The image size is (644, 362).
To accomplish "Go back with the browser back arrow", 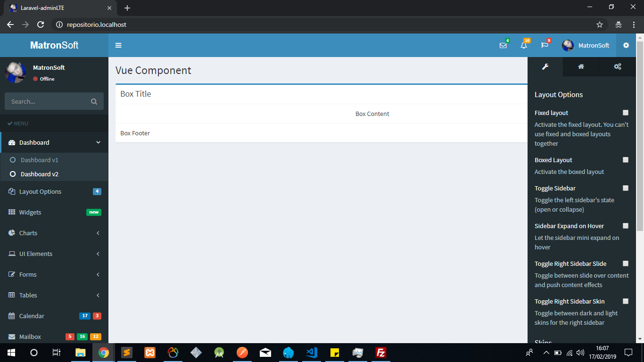I will click(10, 25).
